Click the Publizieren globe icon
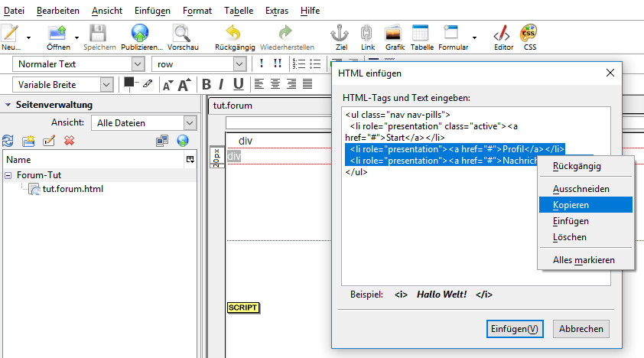644x358 pixels. click(x=140, y=34)
